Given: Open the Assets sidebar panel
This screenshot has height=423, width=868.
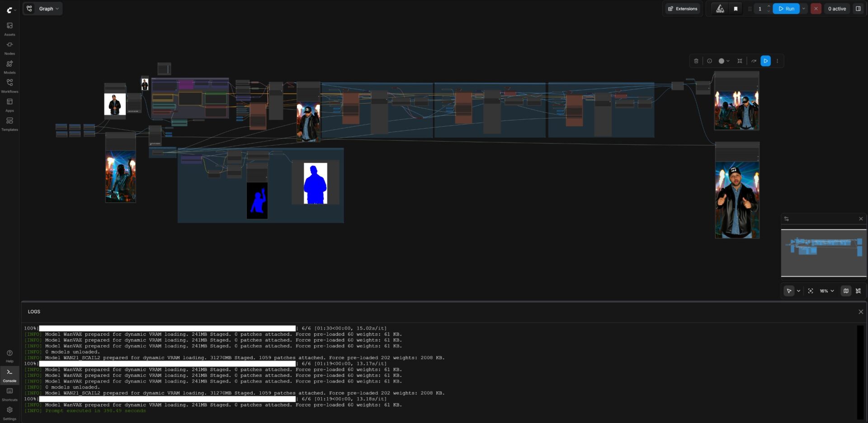Looking at the screenshot, I should [9, 29].
